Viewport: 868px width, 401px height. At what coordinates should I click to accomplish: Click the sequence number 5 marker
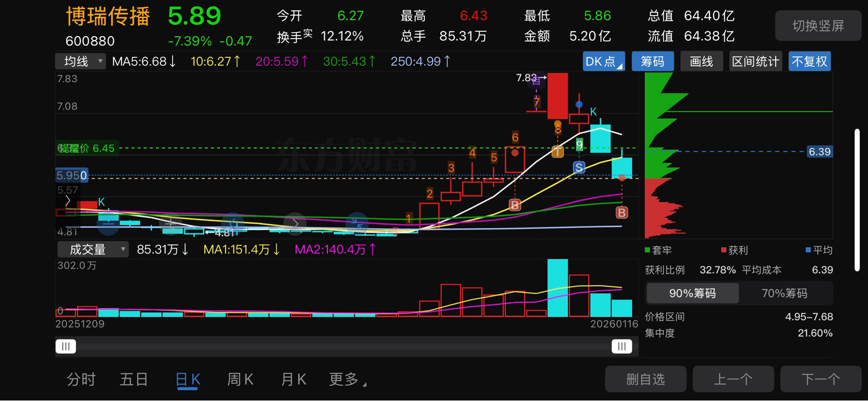coord(494,157)
